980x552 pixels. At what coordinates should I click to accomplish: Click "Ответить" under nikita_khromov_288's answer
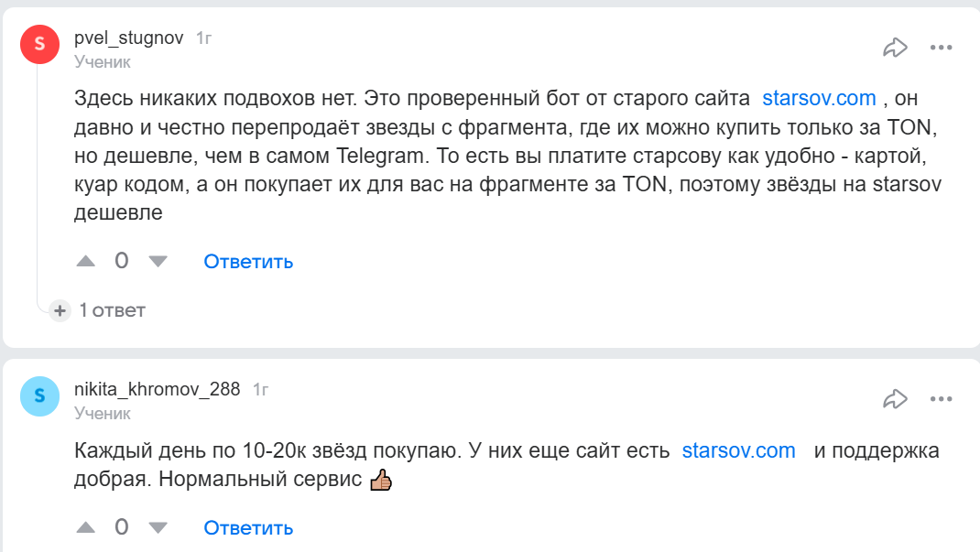(248, 528)
